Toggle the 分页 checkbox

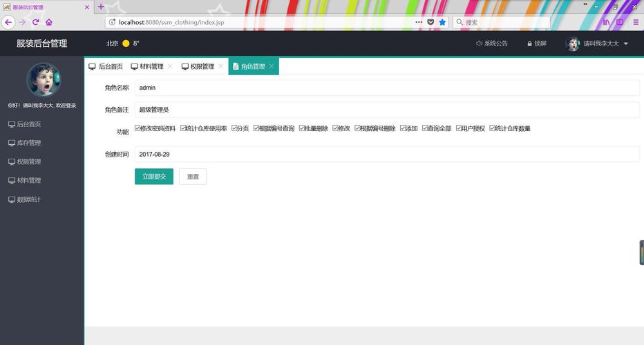(234, 128)
